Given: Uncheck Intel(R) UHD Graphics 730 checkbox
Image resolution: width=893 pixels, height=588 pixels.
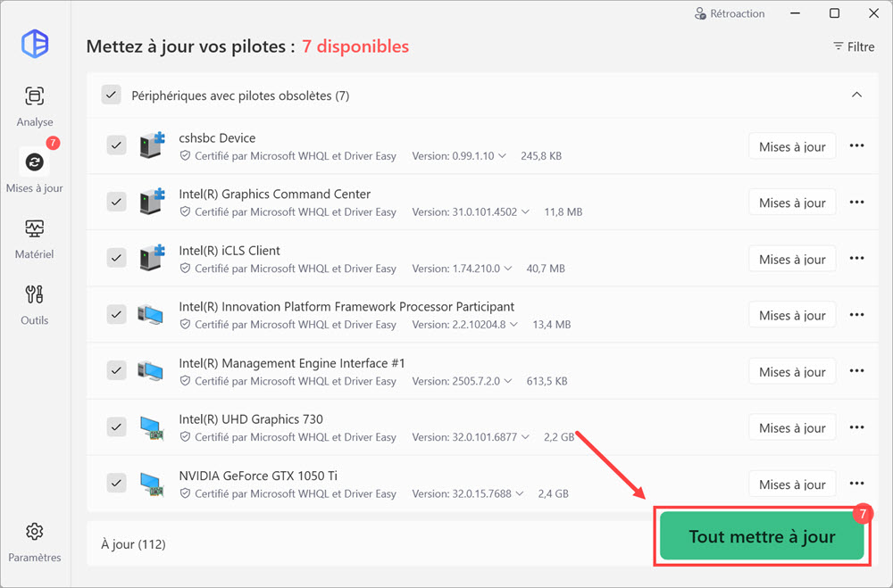Looking at the screenshot, I should [116, 427].
